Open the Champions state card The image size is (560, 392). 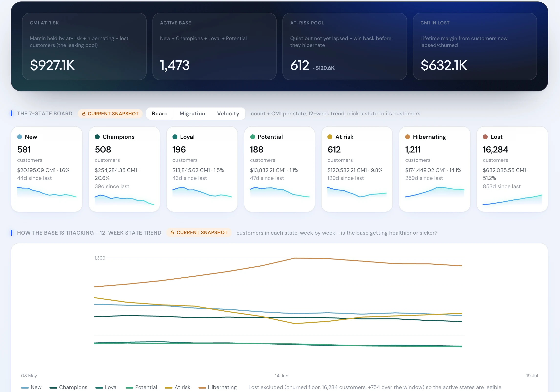click(x=124, y=169)
